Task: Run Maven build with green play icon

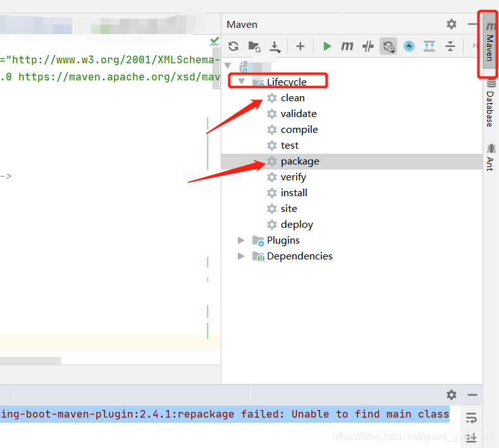Action: (x=327, y=46)
